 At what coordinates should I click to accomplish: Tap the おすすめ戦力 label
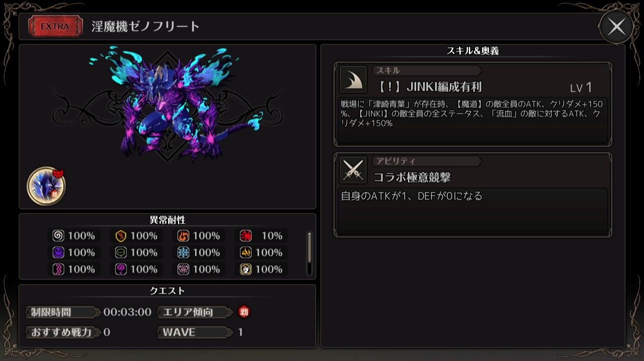click(61, 332)
